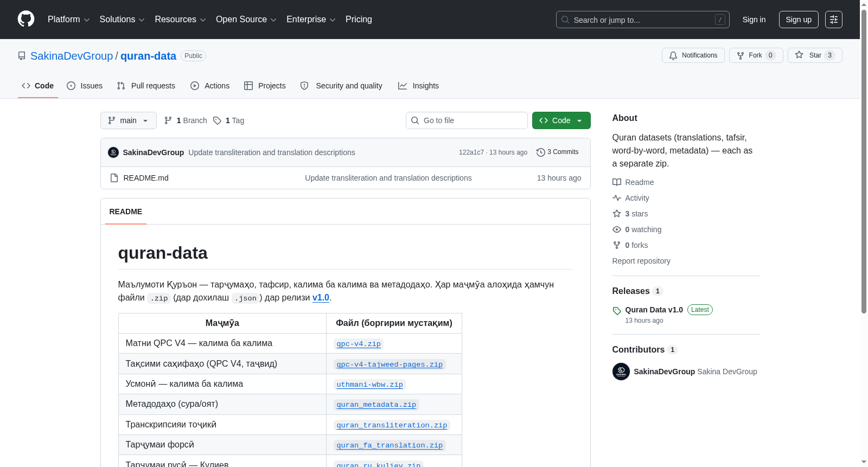The height and width of the screenshot is (467, 868).
Task: View the 1 Branch link
Action: point(186,120)
